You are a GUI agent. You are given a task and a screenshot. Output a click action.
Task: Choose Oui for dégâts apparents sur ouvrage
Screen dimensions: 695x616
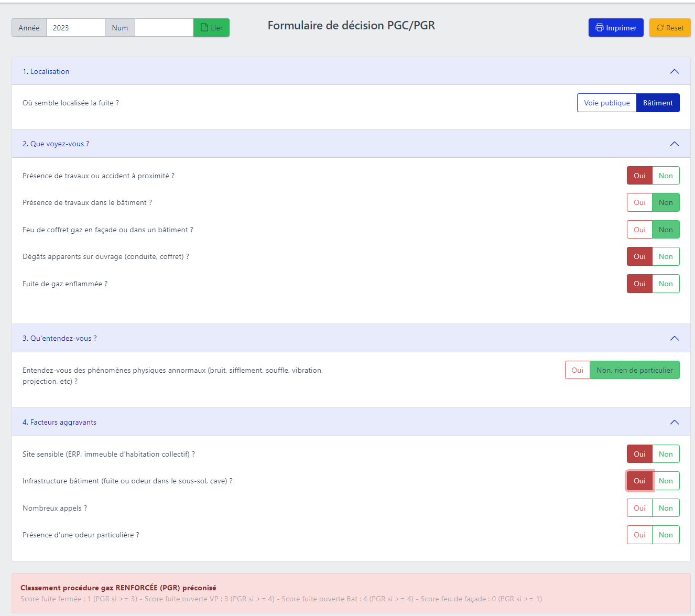click(639, 256)
